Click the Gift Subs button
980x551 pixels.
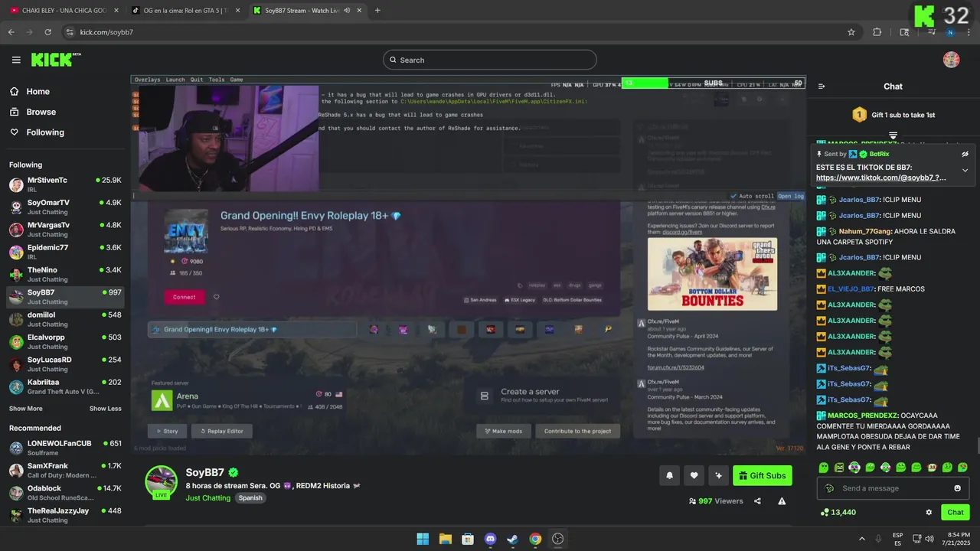click(763, 475)
